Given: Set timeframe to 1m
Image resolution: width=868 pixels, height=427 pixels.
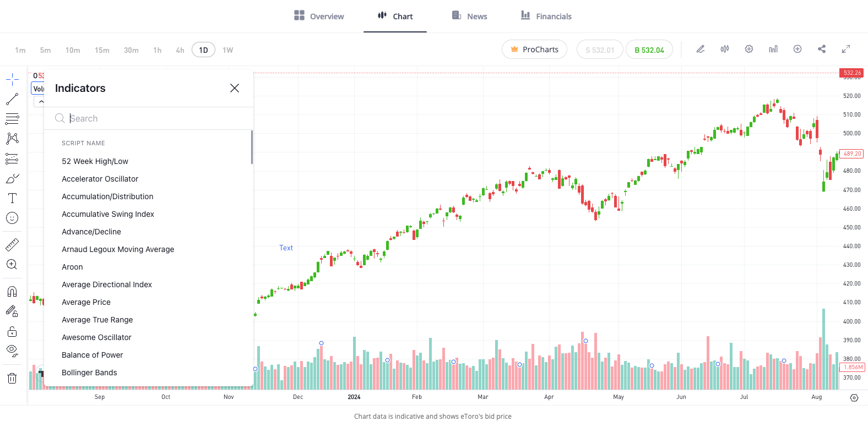Looking at the screenshot, I should pos(20,50).
